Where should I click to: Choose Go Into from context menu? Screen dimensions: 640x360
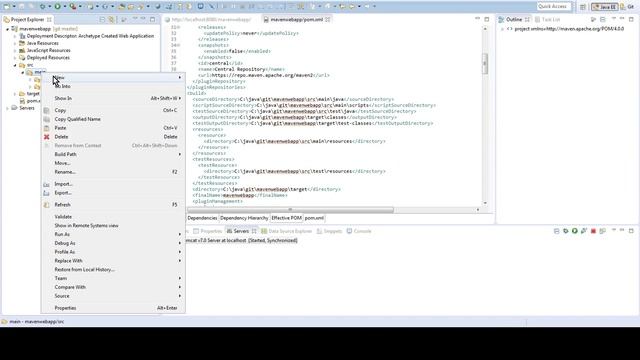[x=113, y=86]
